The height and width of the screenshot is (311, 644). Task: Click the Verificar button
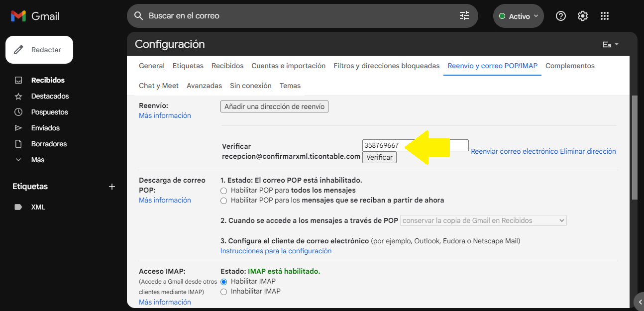point(379,157)
